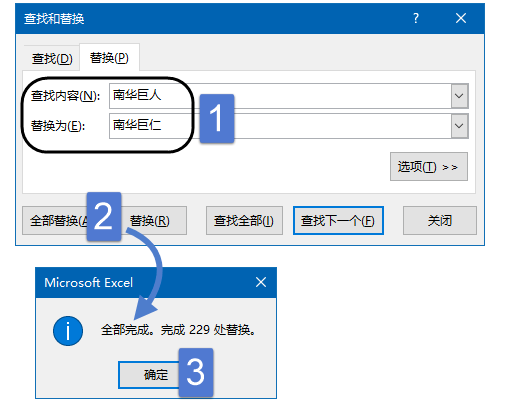
Task: Click the step 1 number badge
Action: pyautogui.click(x=217, y=119)
